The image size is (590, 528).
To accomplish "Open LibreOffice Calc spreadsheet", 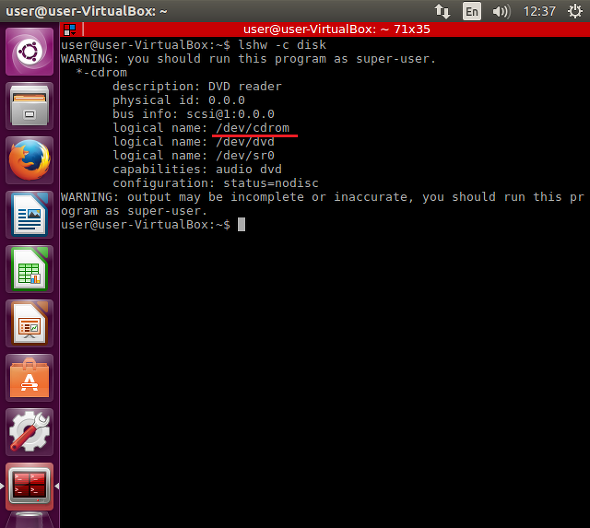I will click(x=29, y=269).
